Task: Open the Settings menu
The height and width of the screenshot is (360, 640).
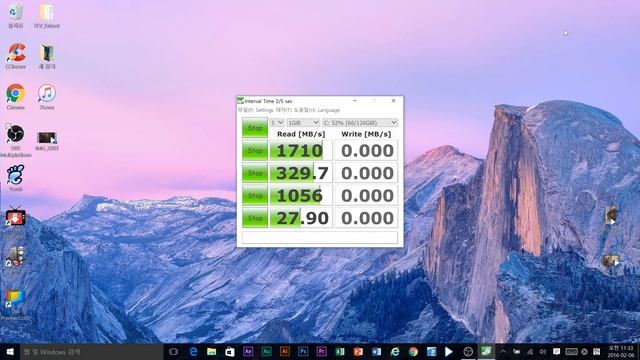Action: click(x=264, y=110)
